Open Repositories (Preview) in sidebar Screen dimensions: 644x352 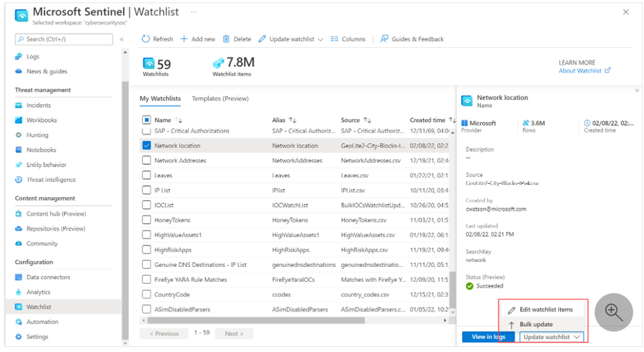56,228
